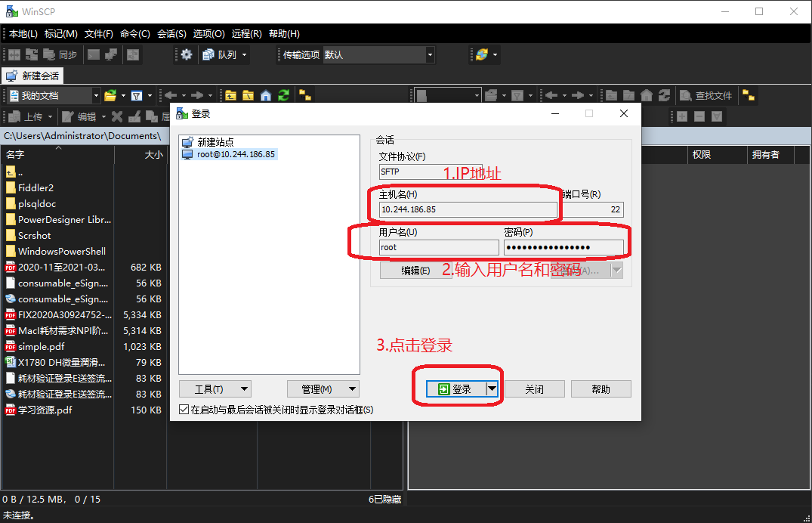Click the password field
This screenshot has height=523, width=812.
coord(563,247)
